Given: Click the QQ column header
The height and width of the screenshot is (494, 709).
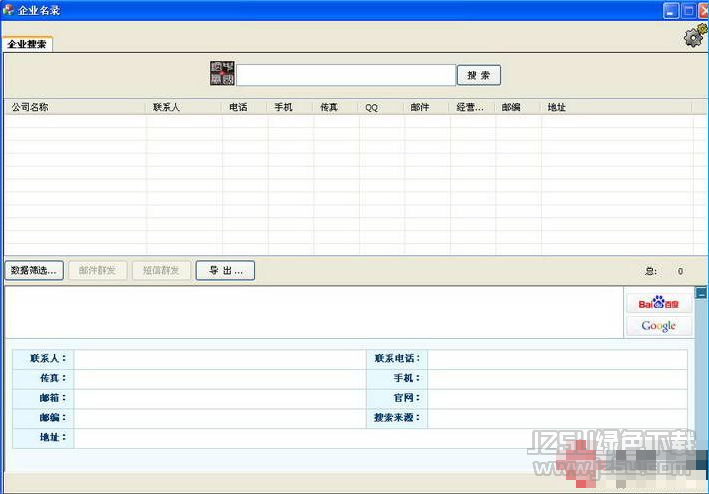Looking at the screenshot, I should coord(381,107).
